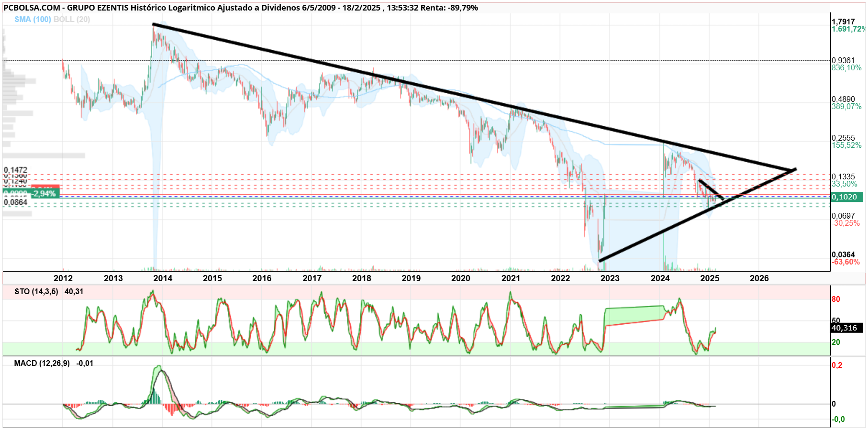
Task: Select the stochastic 20 oversold level label
Action: (x=836, y=342)
